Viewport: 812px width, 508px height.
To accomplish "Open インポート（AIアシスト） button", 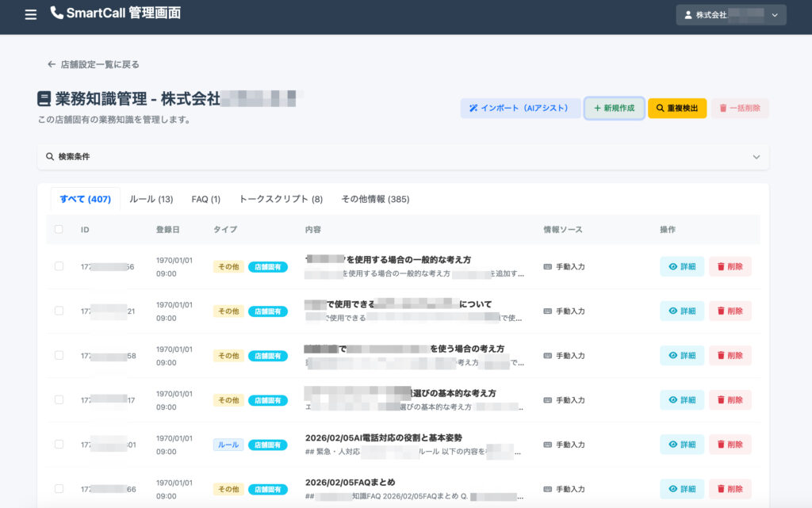I will coord(519,109).
